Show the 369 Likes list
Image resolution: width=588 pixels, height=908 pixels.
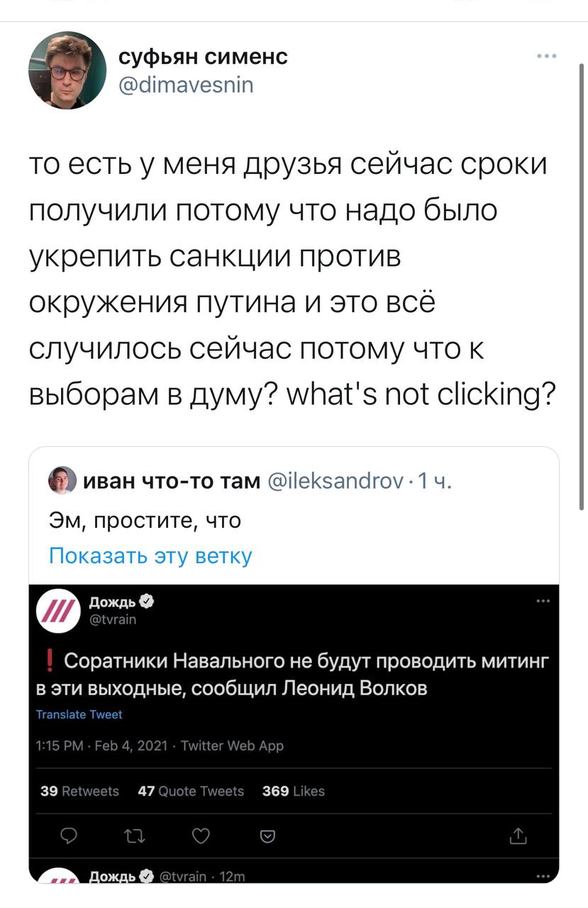pyautogui.click(x=293, y=791)
